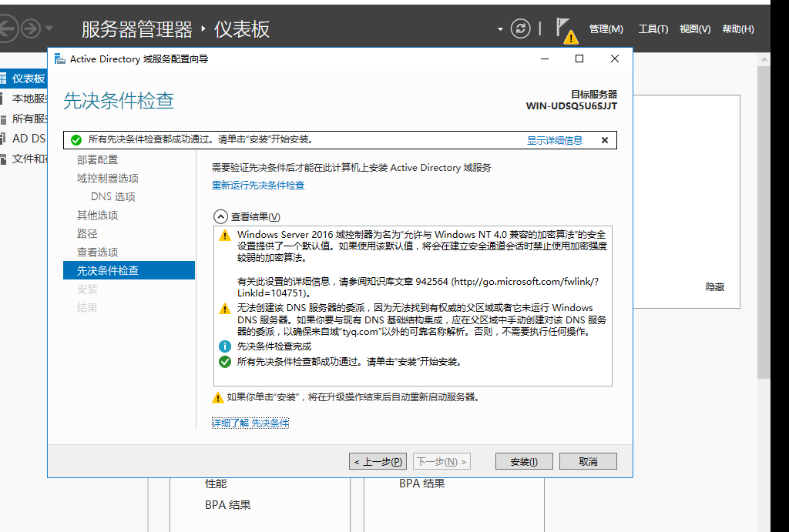This screenshot has width=789, height=532.
Task: Open the navigation history dropdown arrow
Action: coord(49,28)
